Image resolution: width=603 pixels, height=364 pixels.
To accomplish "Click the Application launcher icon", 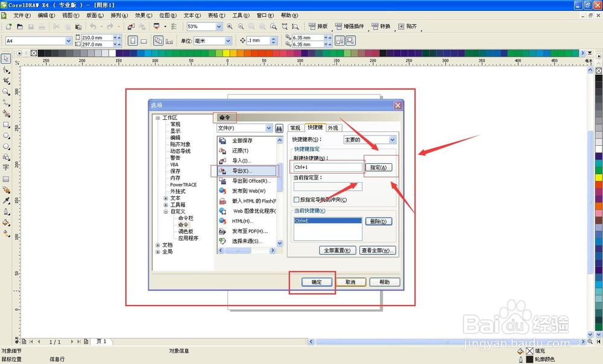I will tap(157, 27).
